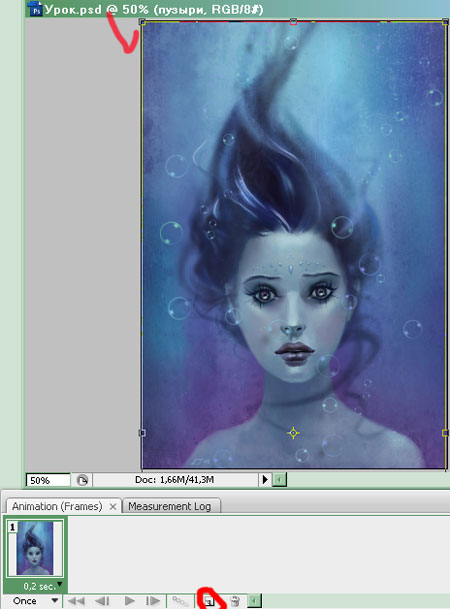Click the document horizontal scrollbar left arrow

coord(279,480)
